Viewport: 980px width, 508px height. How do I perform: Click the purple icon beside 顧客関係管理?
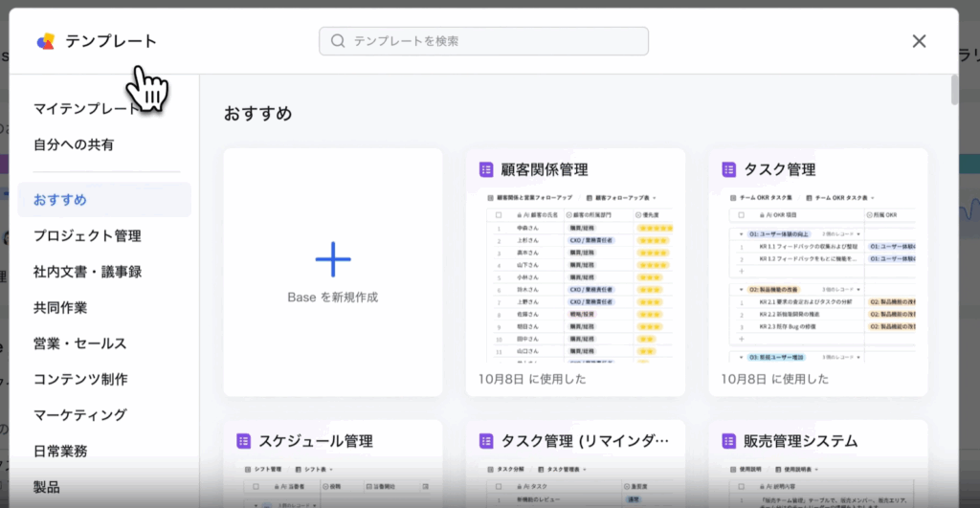click(x=486, y=169)
